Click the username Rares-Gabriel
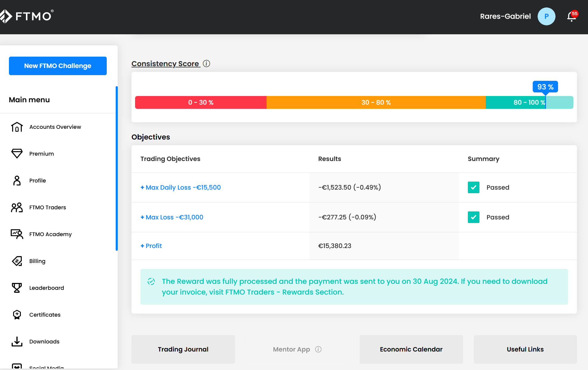Image resolution: width=588 pixels, height=370 pixels. [x=505, y=16]
